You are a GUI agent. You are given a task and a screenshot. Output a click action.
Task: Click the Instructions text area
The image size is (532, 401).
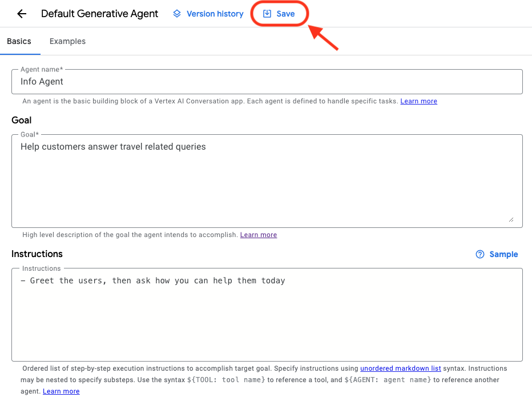click(x=266, y=314)
